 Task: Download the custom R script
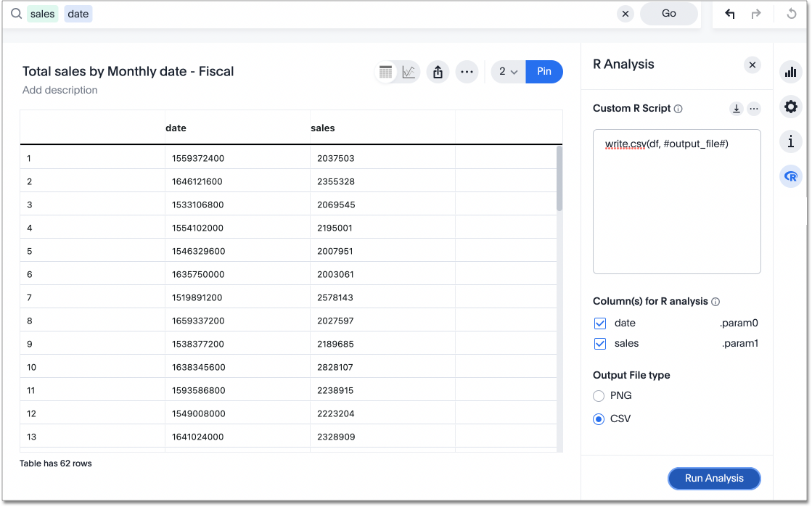tap(737, 109)
